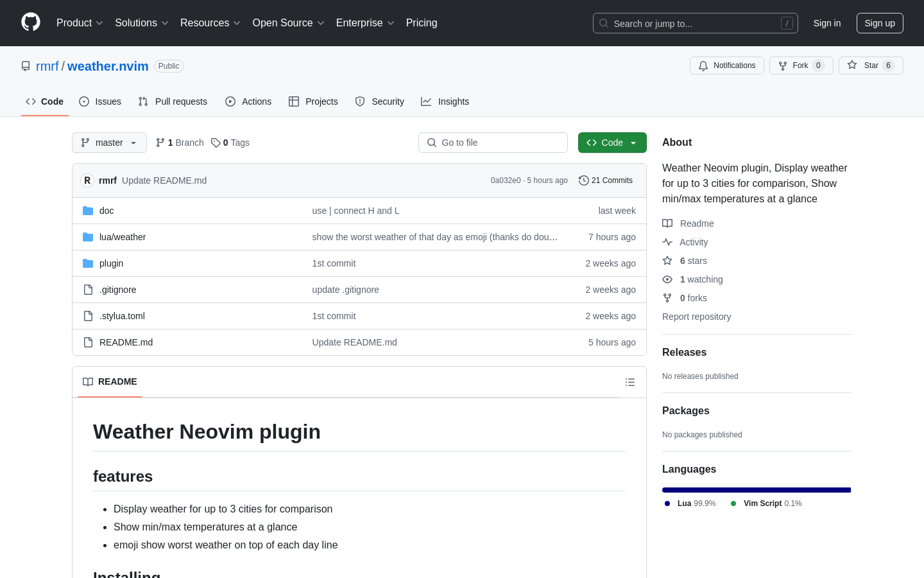924x578 pixels.
Task: Expand the Open Source menu
Action: 289,23
